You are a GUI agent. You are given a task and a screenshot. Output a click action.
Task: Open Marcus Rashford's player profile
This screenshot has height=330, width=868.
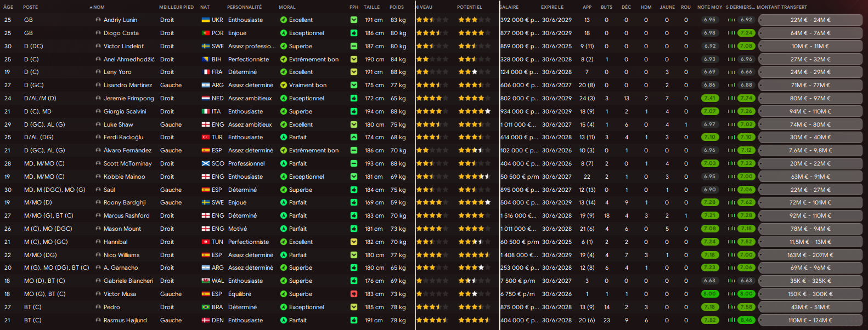pos(126,215)
